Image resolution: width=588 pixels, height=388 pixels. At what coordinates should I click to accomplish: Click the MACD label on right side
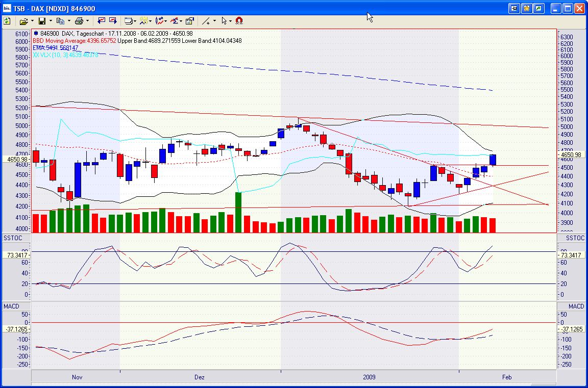click(576, 306)
